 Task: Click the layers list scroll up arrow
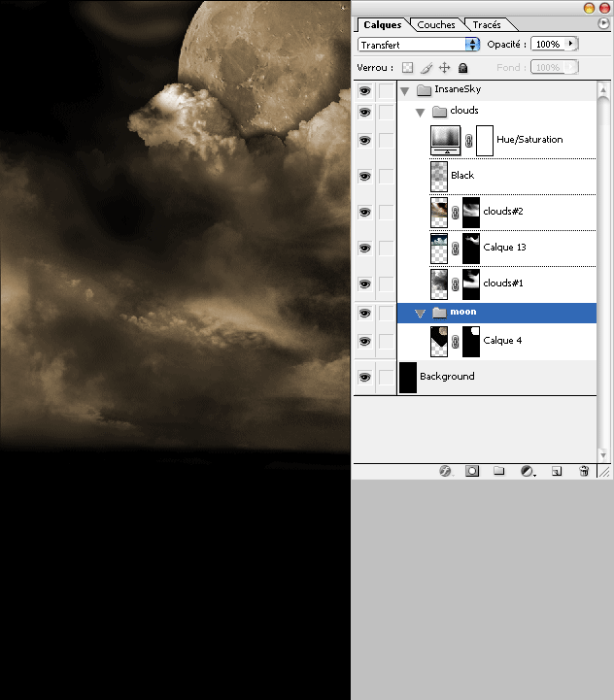pyautogui.click(x=603, y=89)
